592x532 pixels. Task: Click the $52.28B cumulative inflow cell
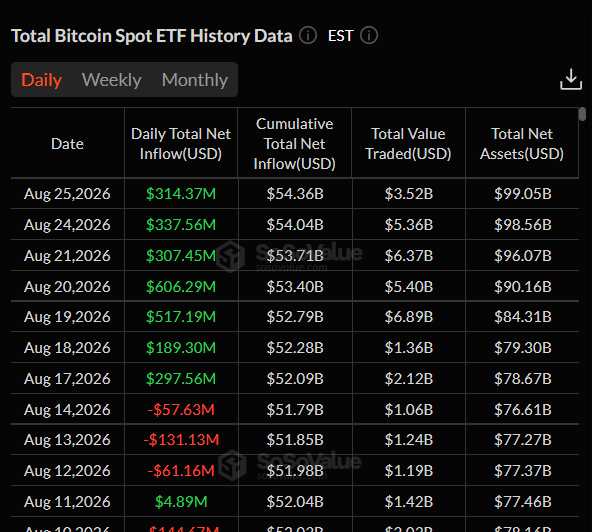click(295, 347)
